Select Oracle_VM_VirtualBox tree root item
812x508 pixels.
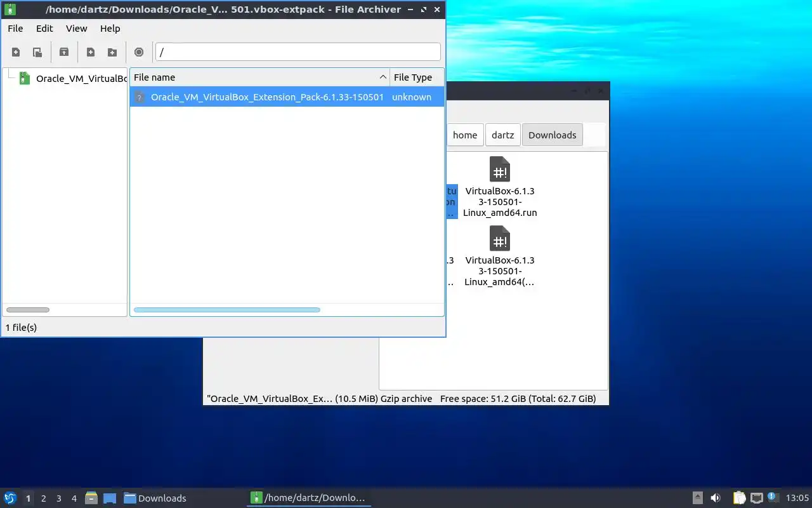pyautogui.click(x=81, y=79)
